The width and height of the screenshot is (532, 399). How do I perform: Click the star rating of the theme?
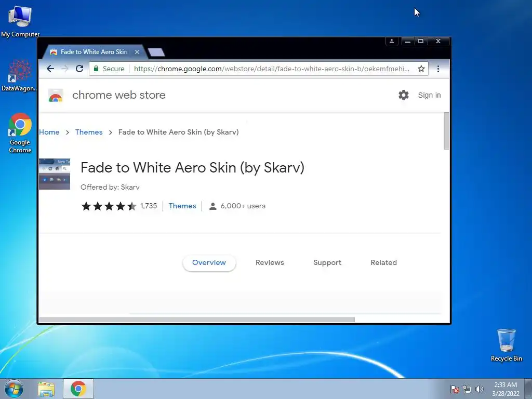click(x=109, y=206)
